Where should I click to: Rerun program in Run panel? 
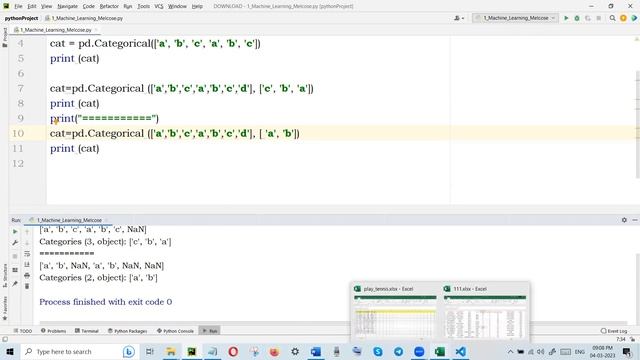pyautogui.click(x=15, y=231)
